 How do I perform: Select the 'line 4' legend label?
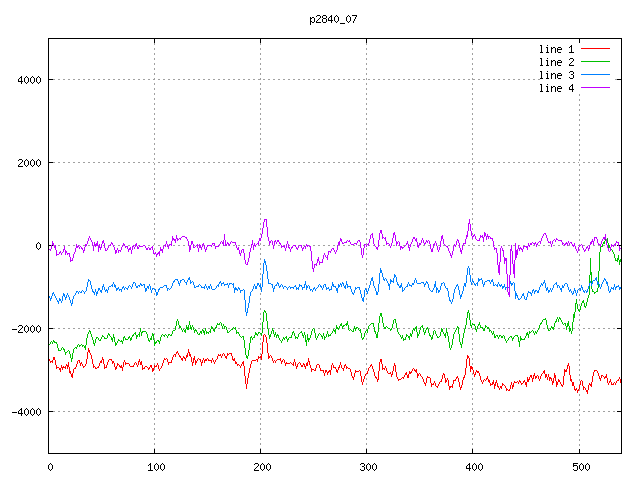(551, 88)
